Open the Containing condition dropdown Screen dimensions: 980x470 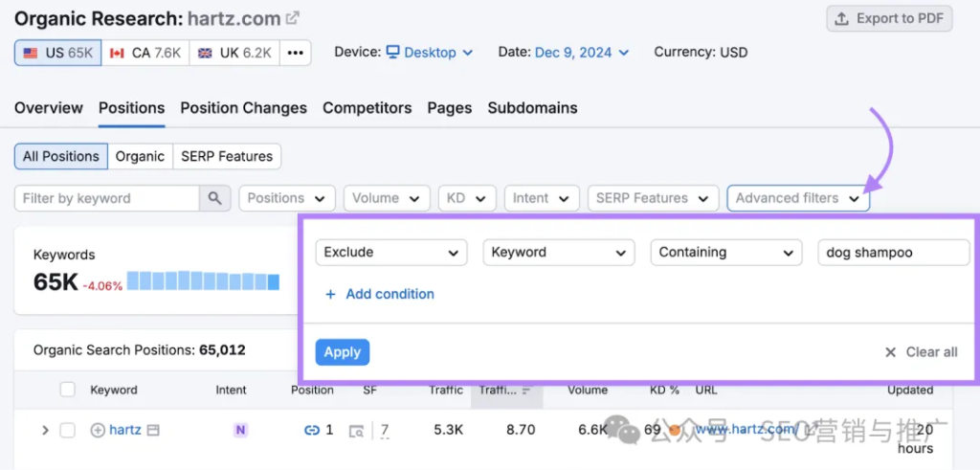tap(725, 253)
